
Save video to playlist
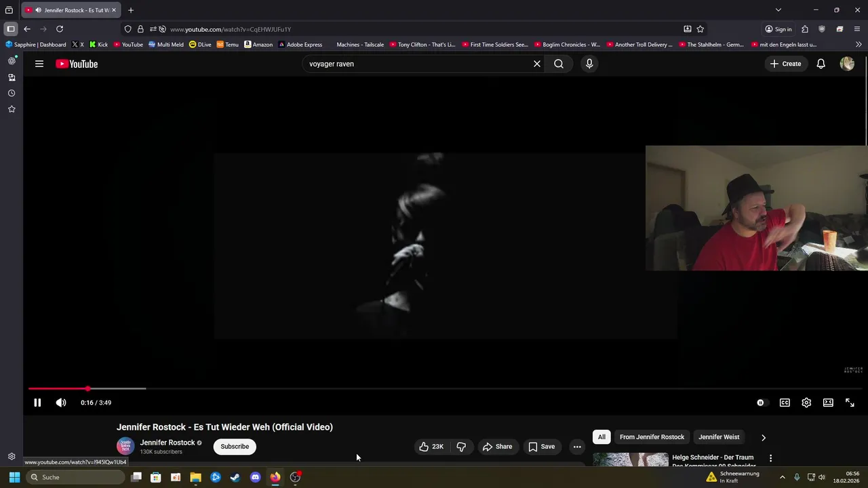pyautogui.click(x=542, y=447)
